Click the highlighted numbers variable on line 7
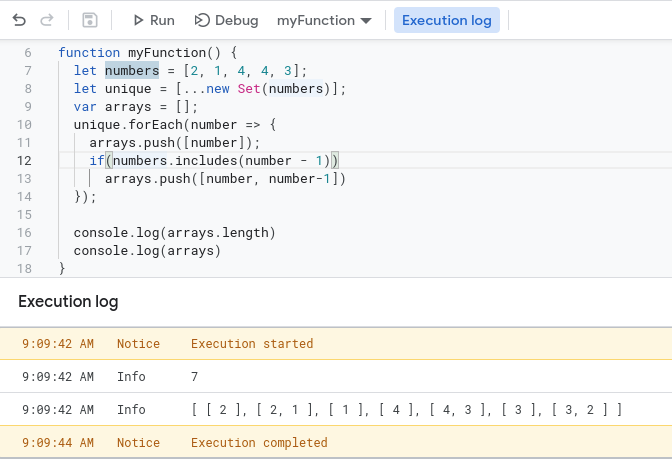The image size is (672, 474). 132,70
